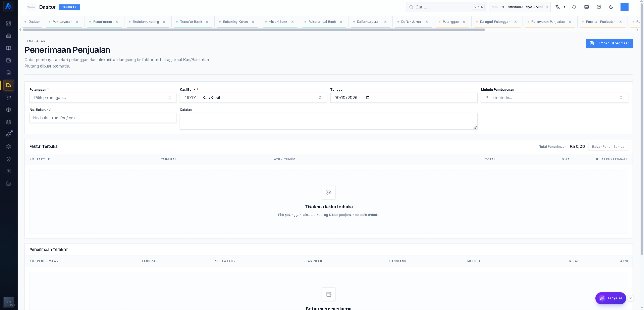This screenshot has height=310, width=644.
Task: Switch to the Rekening Koran tab
Action: [235, 22]
